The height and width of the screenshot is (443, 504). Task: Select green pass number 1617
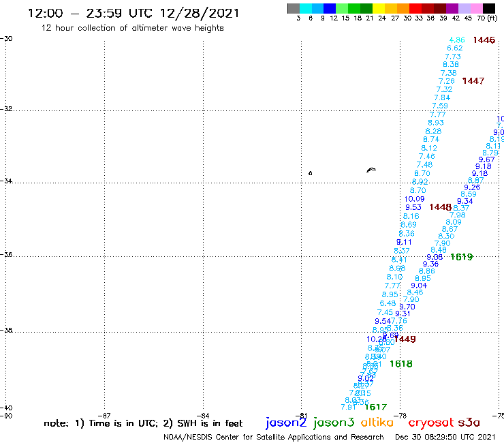376,407
